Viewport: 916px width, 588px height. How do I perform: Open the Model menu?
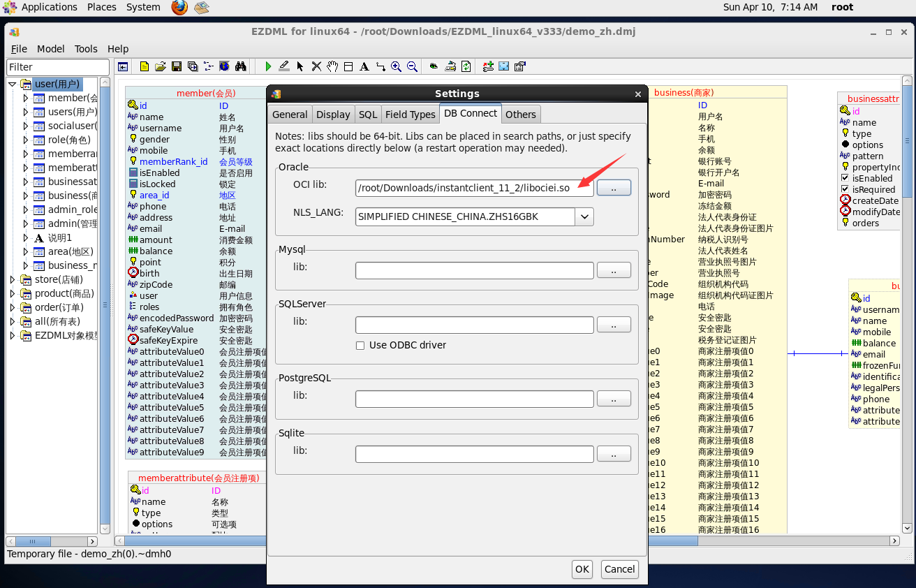(x=50, y=48)
